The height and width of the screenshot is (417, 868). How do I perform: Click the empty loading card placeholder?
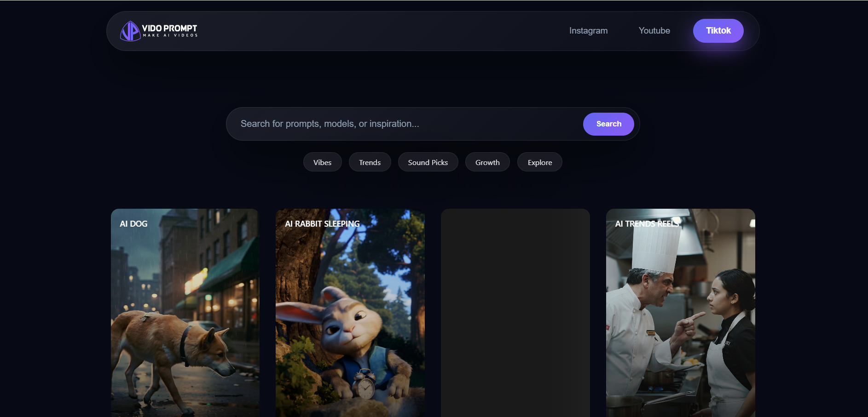click(x=515, y=313)
